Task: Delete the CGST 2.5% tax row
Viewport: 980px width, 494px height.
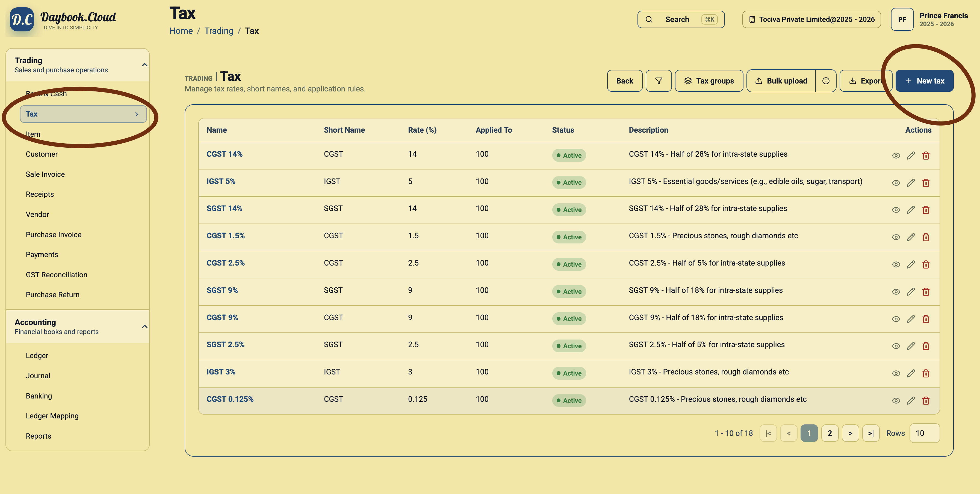Action: click(x=926, y=265)
